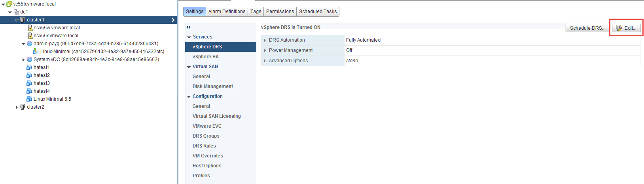644x184 pixels.
Task: Collapse the navigation pane with double arrow
Action: [188, 27]
